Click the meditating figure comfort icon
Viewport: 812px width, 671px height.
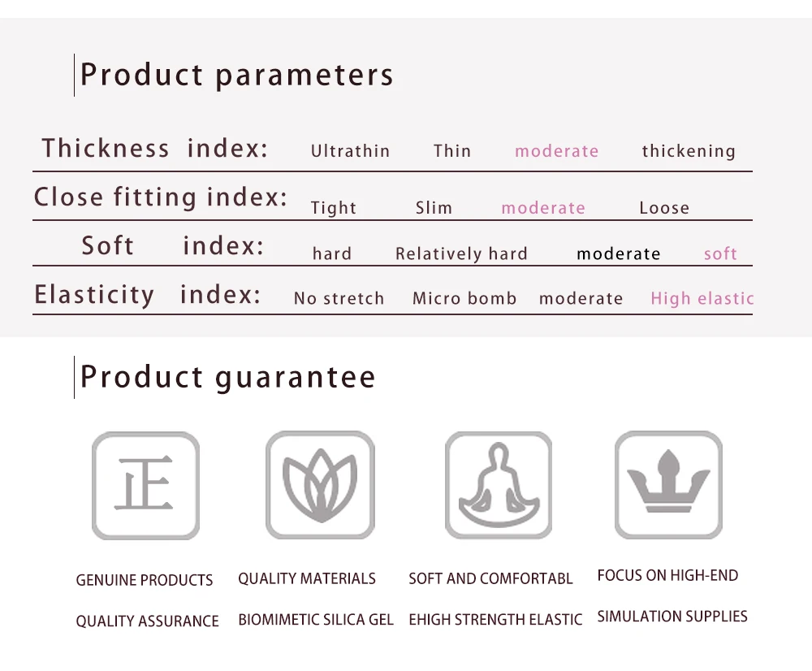pyautogui.click(x=499, y=485)
